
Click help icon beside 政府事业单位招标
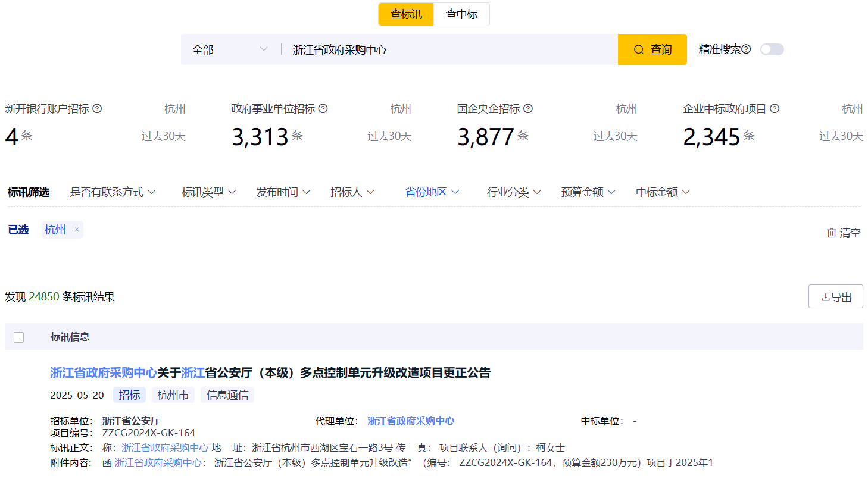point(323,109)
